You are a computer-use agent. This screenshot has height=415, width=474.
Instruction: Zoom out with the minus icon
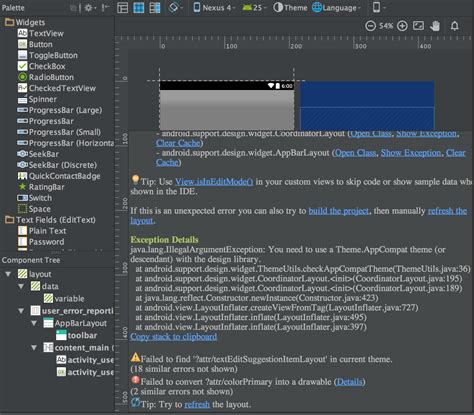click(x=370, y=26)
